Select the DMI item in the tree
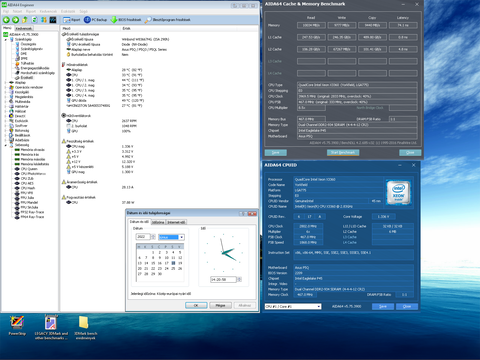The image size is (480, 360). tap(24, 54)
